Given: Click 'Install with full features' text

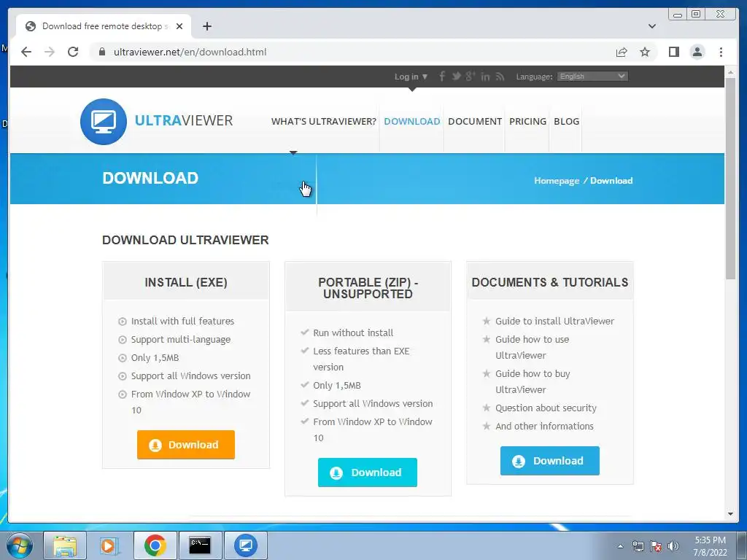Looking at the screenshot, I should (x=182, y=321).
